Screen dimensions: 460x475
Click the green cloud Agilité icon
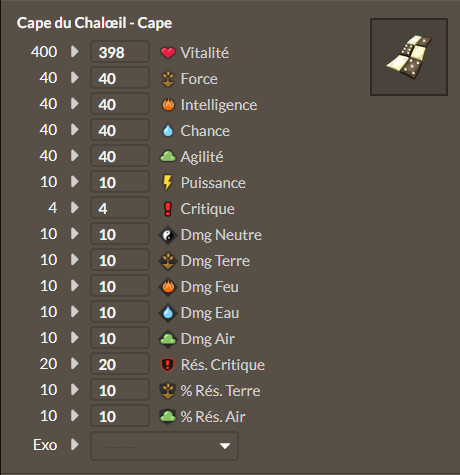pyautogui.click(x=168, y=156)
